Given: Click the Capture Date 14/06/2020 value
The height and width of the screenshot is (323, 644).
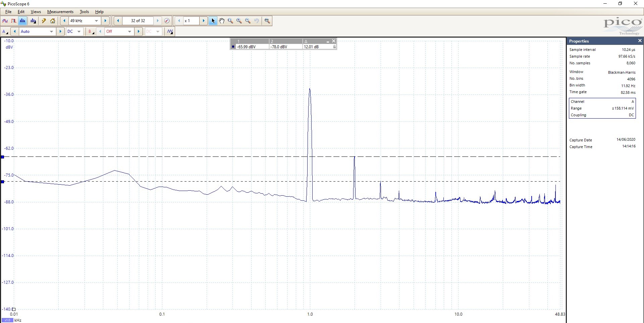Looking at the screenshot, I should pyautogui.click(x=626, y=139).
